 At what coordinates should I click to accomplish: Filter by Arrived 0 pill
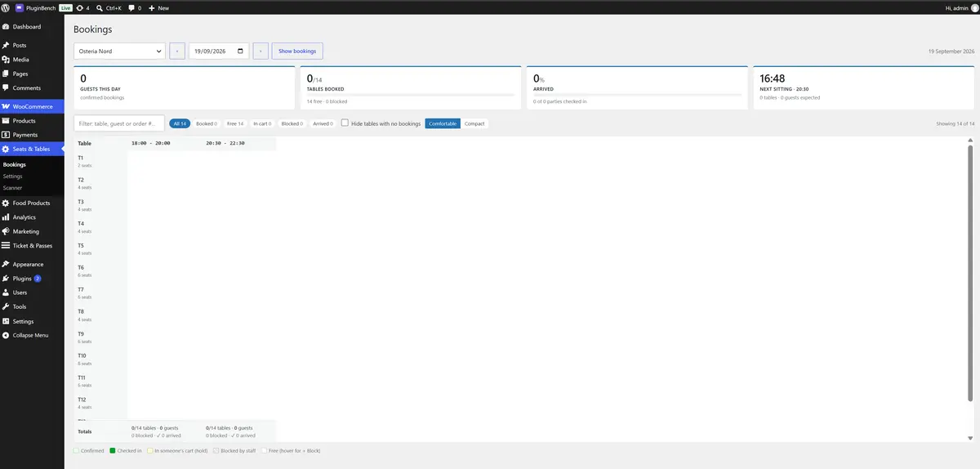coord(322,123)
